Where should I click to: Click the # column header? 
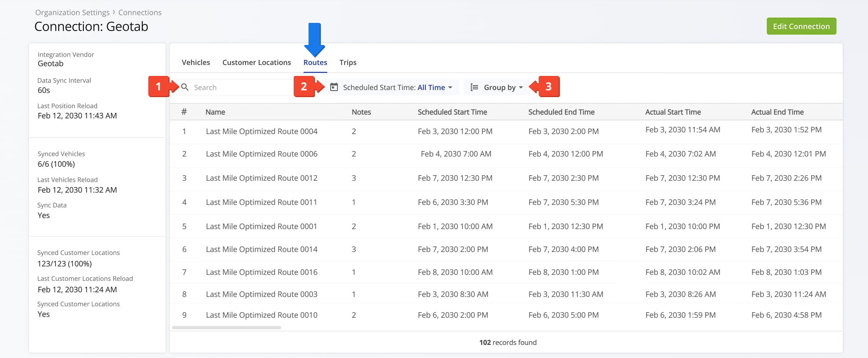pos(184,112)
